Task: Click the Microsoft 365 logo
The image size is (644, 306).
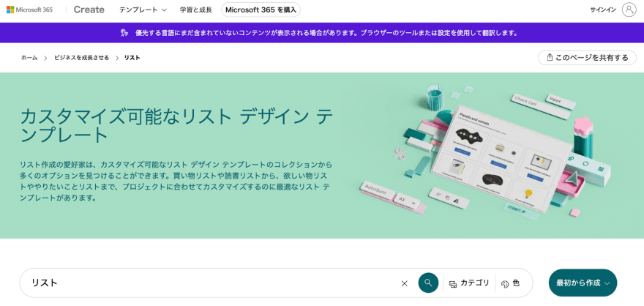Action: 29,10
